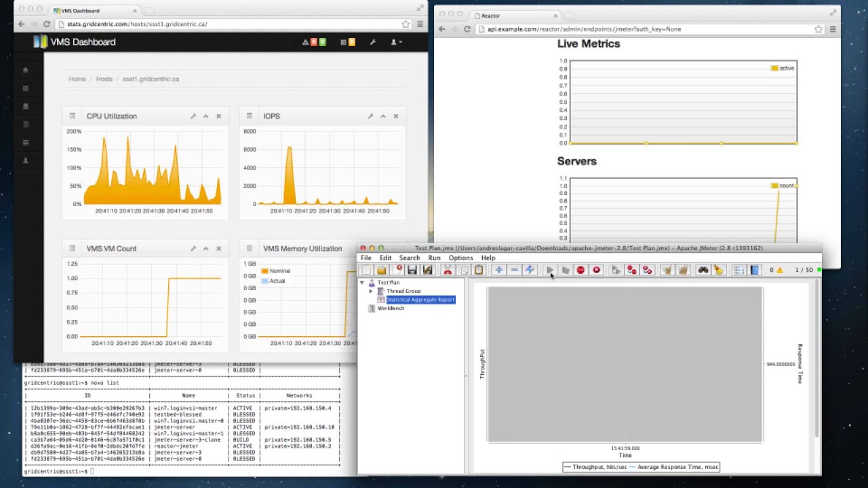The height and width of the screenshot is (488, 868).
Task: Toggle the 'active' legend swatch in Live Metrics
Action: click(774, 68)
